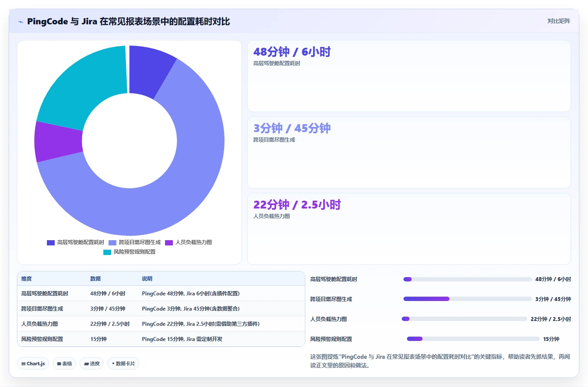The image size is (588, 387).
Task: Click description PingCode 22分钟, Jira 2.5小时(需借助第三方插件)
Action: tap(201, 324)
